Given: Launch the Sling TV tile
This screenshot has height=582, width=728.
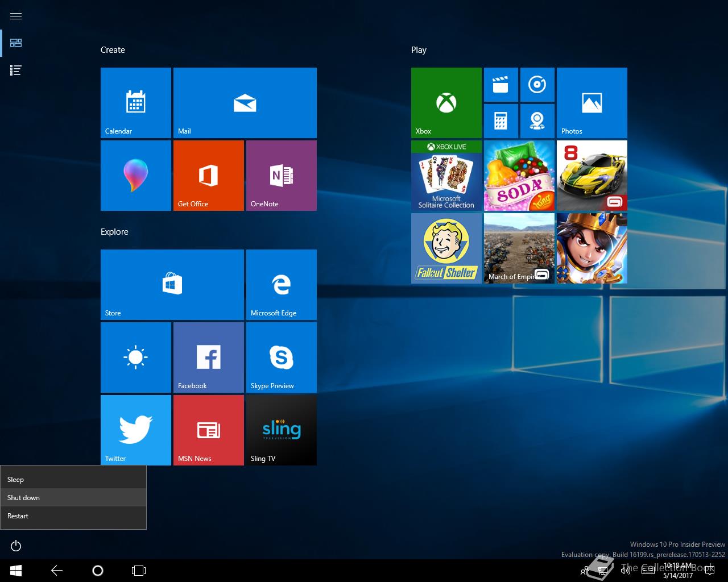Looking at the screenshot, I should [282, 430].
